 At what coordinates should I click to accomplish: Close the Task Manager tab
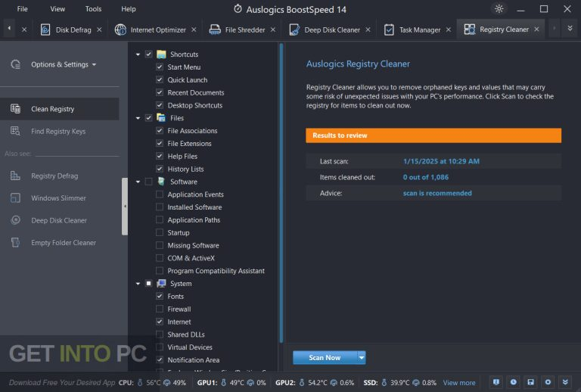(449, 30)
